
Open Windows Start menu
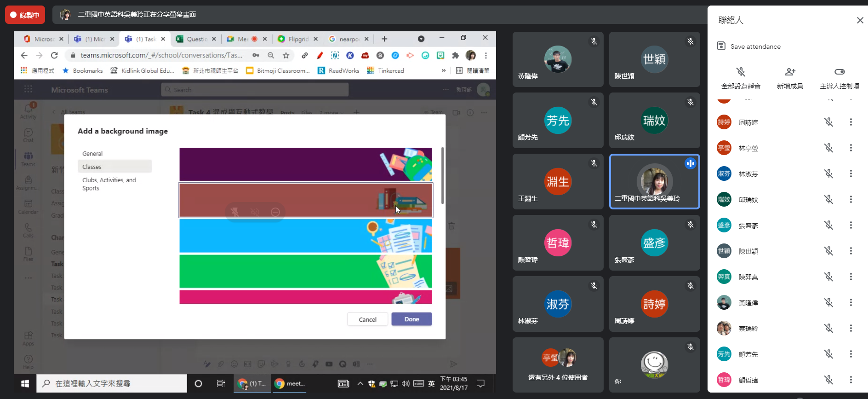point(25,383)
